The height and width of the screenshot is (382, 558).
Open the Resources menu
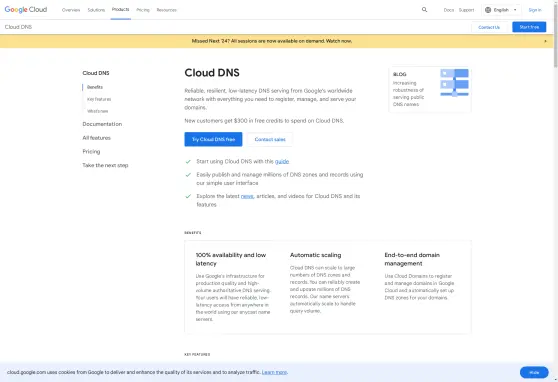click(x=167, y=10)
